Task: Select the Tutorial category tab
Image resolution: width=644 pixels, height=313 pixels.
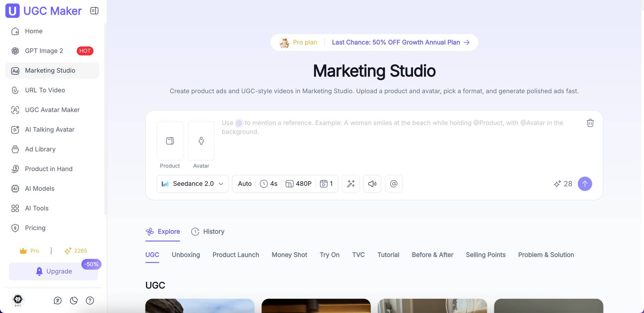Action: click(x=388, y=255)
